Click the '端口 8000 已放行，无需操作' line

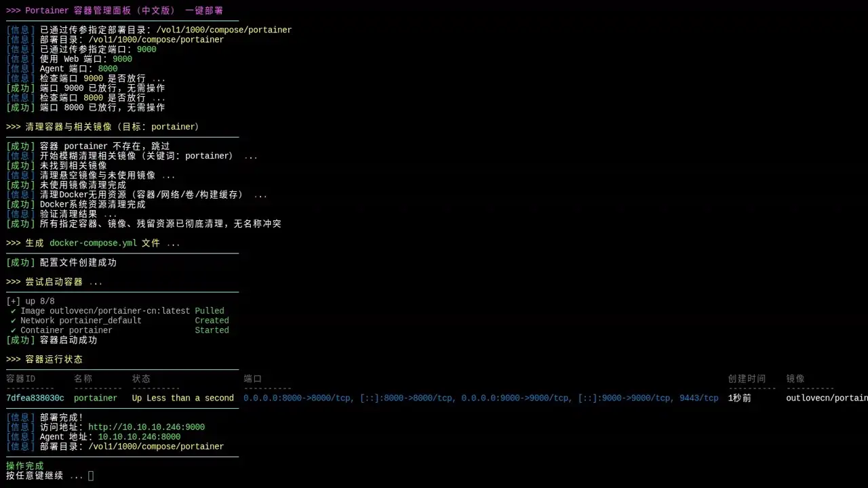86,108
